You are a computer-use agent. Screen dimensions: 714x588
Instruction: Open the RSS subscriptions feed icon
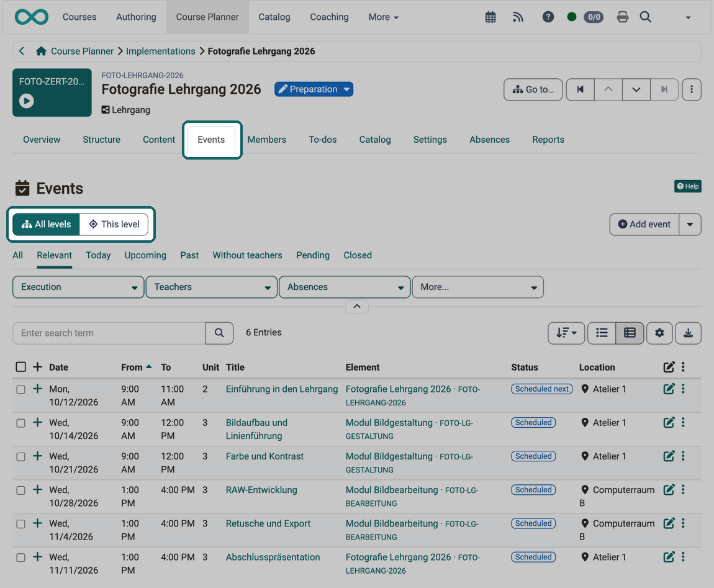coord(518,17)
